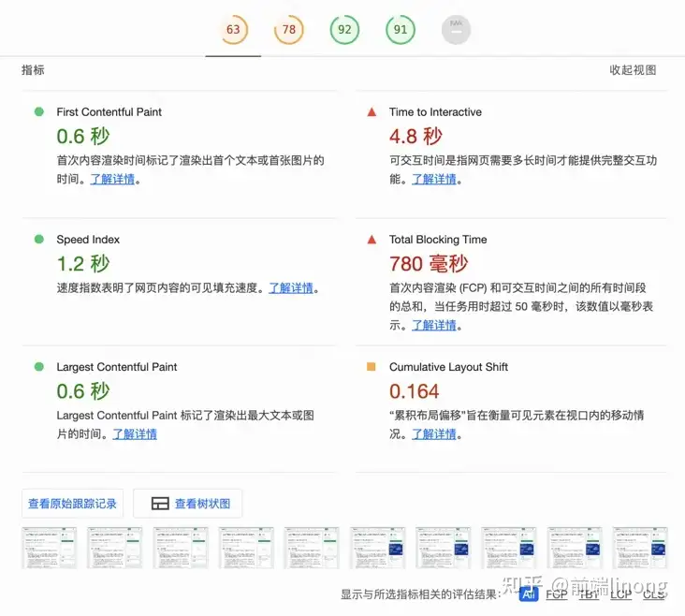Open the category gauge scoring 91
Viewport: 685px width, 616px height.
coord(401,30)
